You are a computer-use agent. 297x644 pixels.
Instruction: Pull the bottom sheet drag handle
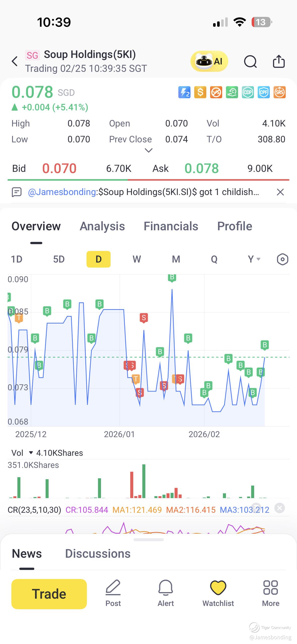pyautogui.click(x=149, y=540)
